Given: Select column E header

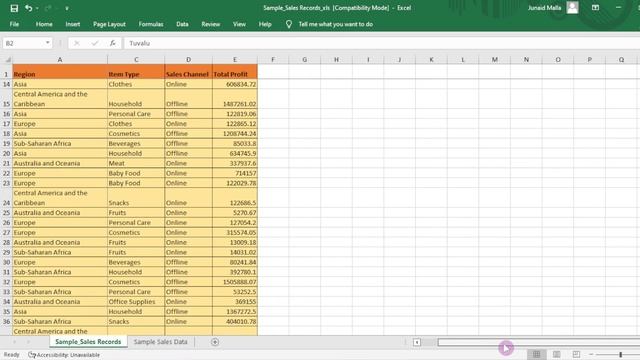Looking at the screenshot, I should (x=235, y=60).
